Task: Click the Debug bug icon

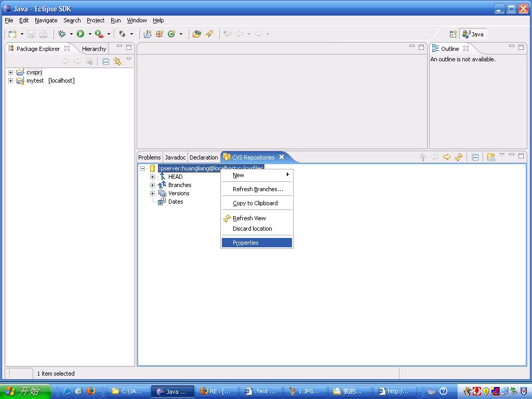Action: (62, 34)
